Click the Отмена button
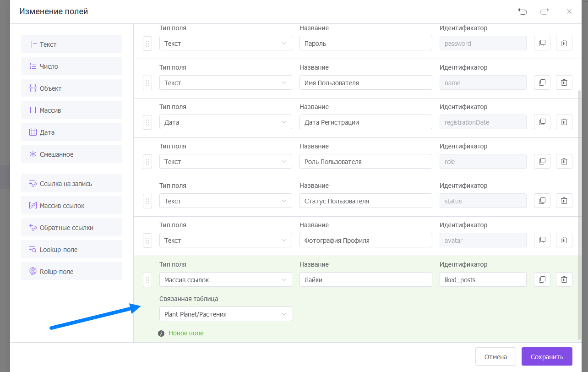Viewport: 588px width, 372px height. [495, 356]
